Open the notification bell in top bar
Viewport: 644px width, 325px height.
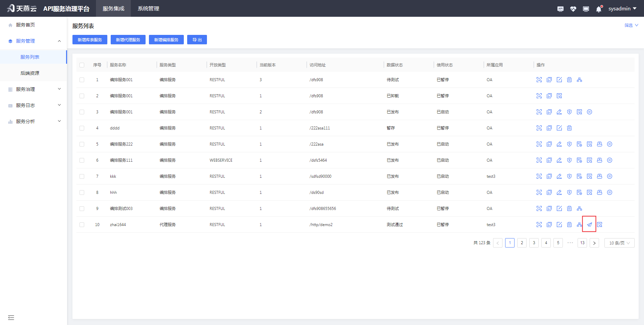(x=599, y=9)
